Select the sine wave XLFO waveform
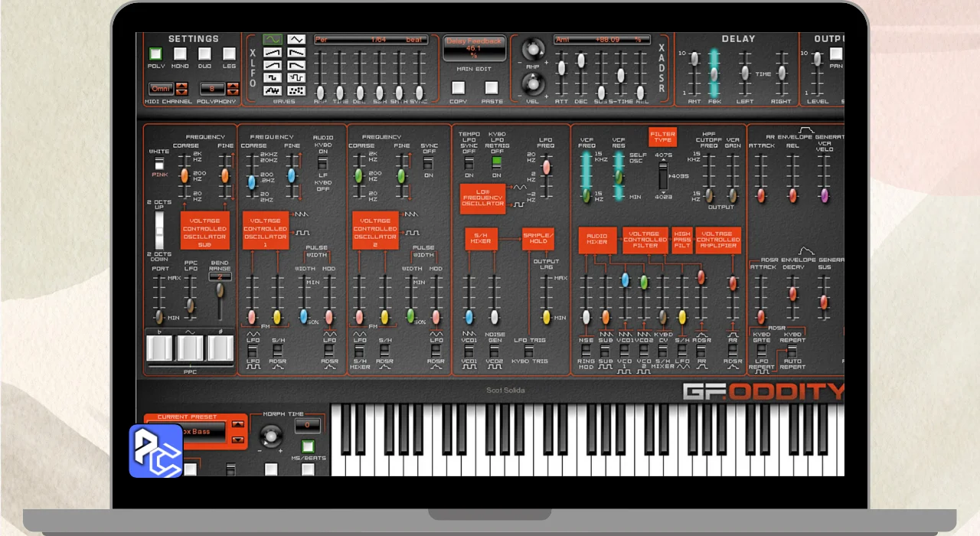Viewport: 980px width, 536px height. coord(273,40)
